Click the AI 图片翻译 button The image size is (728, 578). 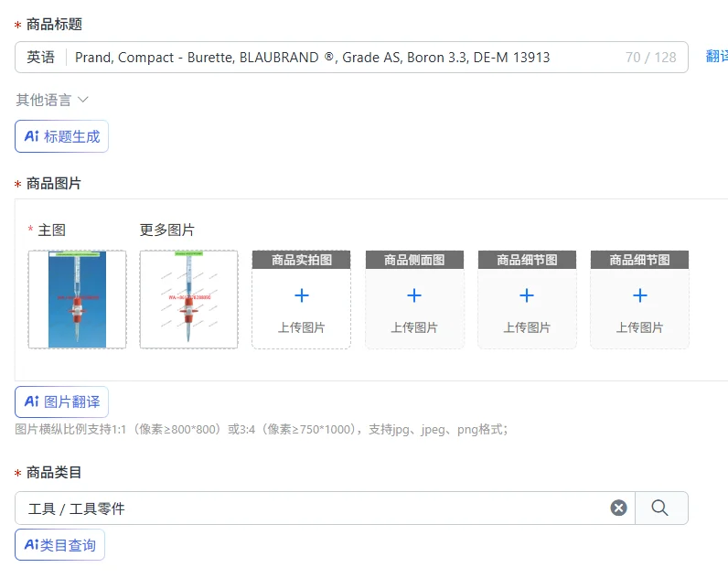pyautogui.click(x=62, y=402)
